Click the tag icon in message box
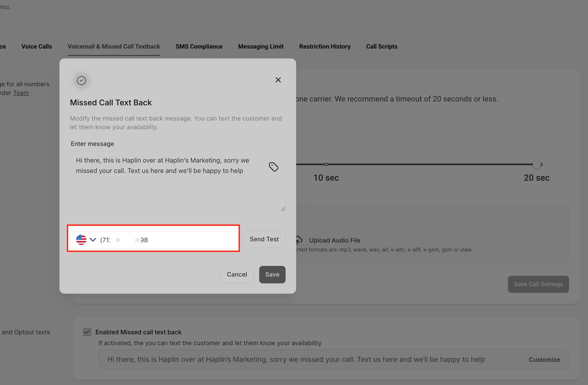Viewport: 588px width, 385px height. 273,167
